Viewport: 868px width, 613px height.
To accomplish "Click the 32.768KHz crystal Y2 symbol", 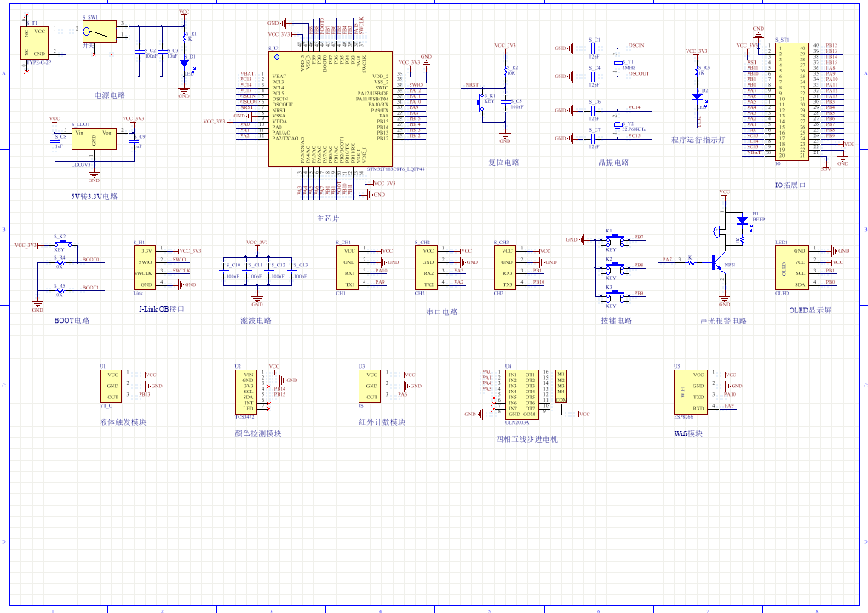I will point(618,125).
